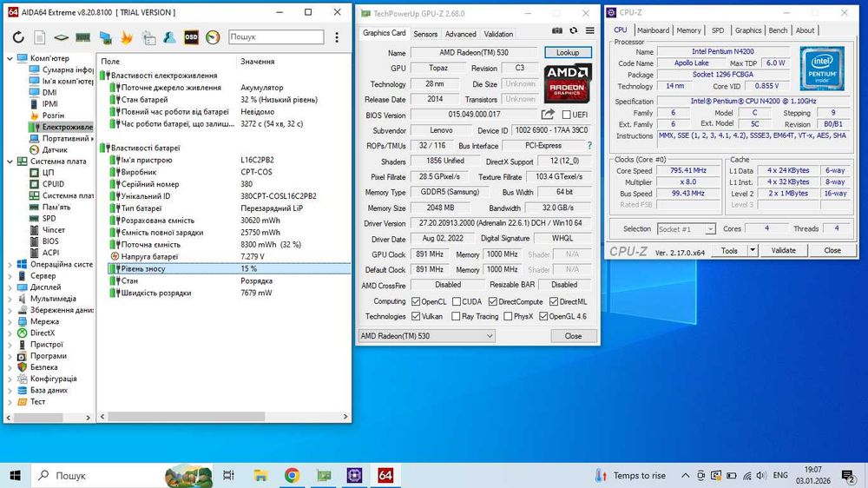
Task: Click the AIDA64 Пошук search field
Action: 276,37
